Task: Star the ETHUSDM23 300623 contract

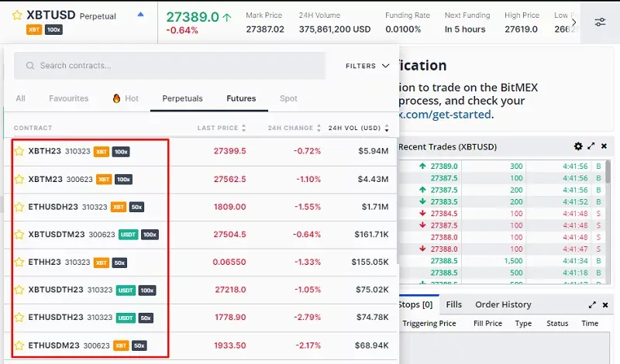Action: [x=19, y=345]
